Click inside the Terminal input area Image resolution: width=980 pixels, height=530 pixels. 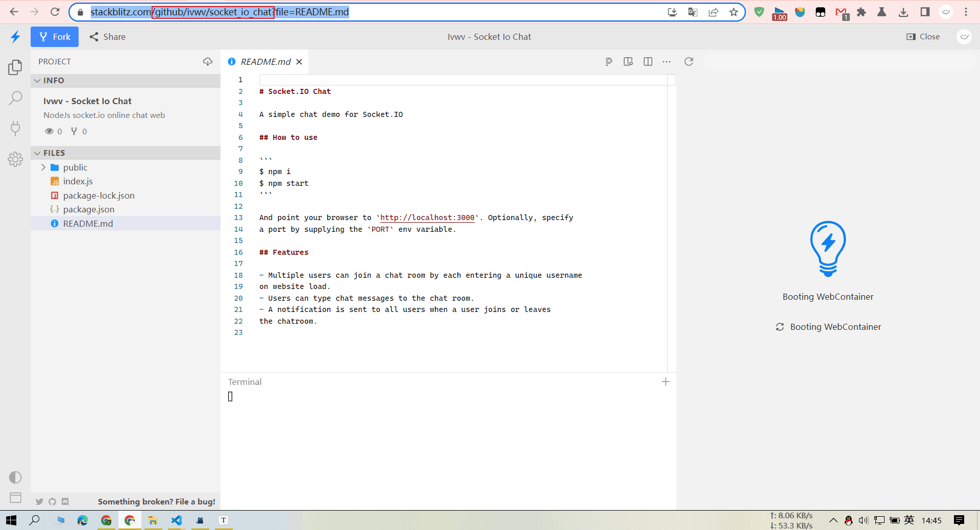pos(448,449)
